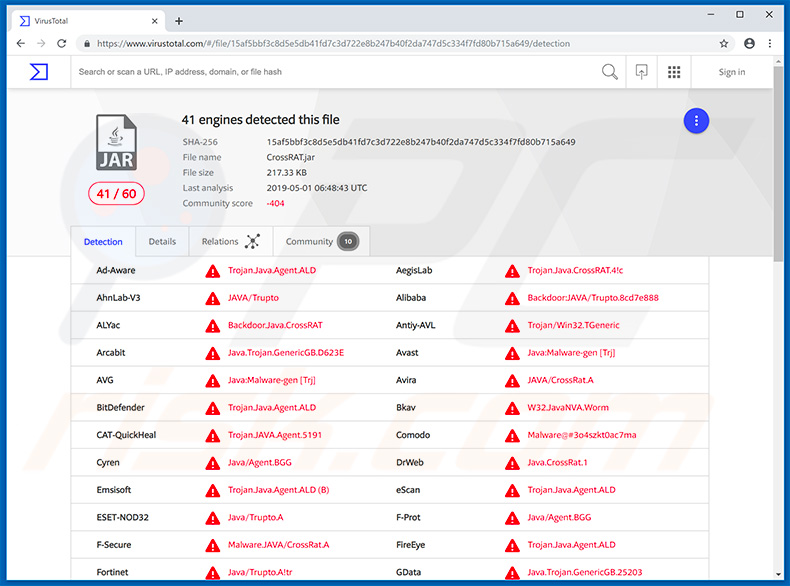Screen dimensions: 790x586
Task: Click the SHA-256 hash value
Action: (421, 142)
